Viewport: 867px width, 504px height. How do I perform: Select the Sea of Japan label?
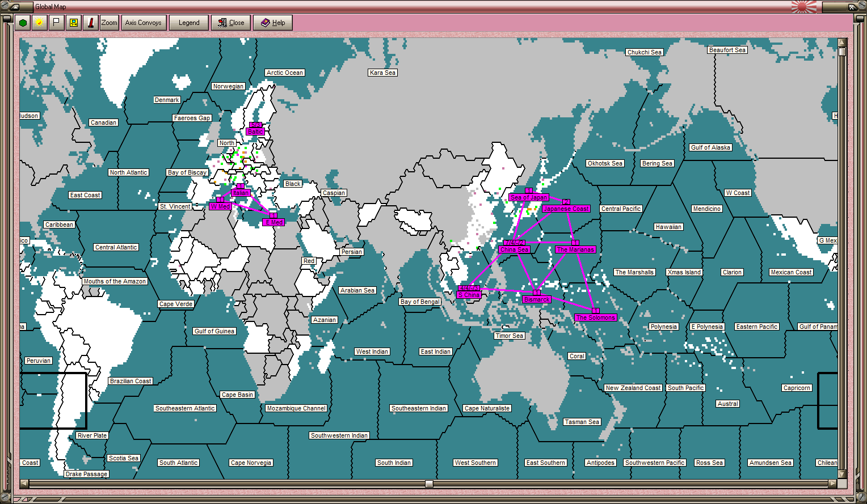(x=528, y=197)
